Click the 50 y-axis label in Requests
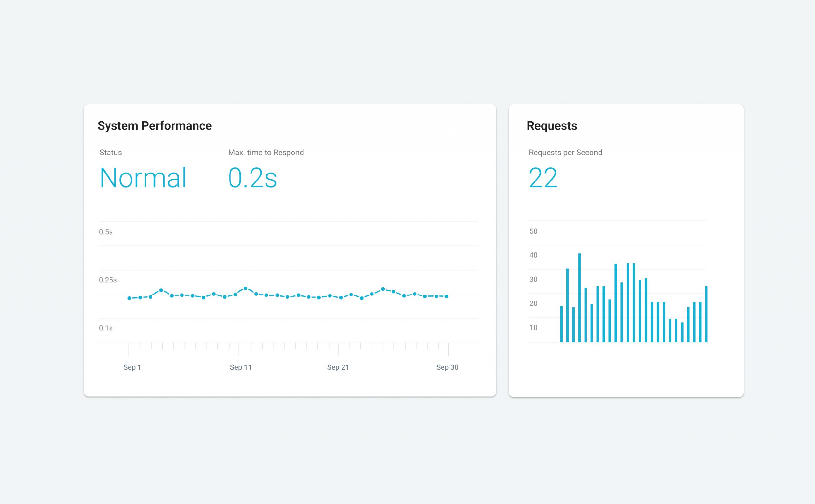 tap(533, 231)
